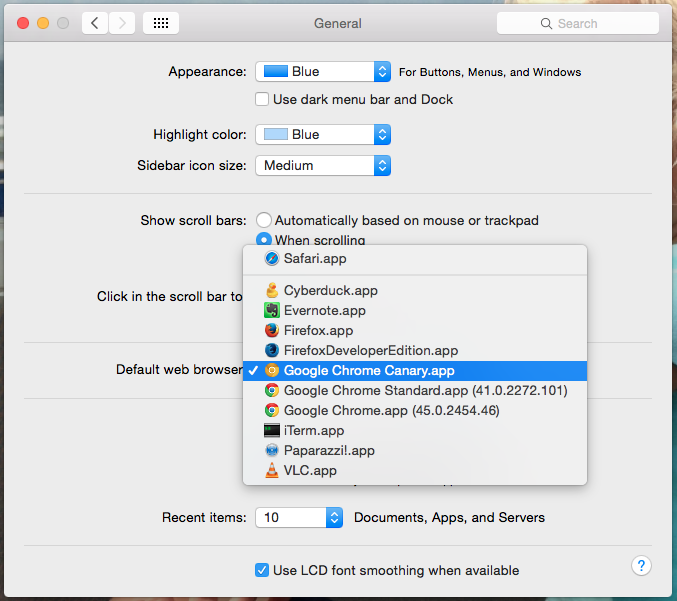Click inside the Search field
This screenshot has width=677, height=601.
pyautogui.click(x=578, y=23)
